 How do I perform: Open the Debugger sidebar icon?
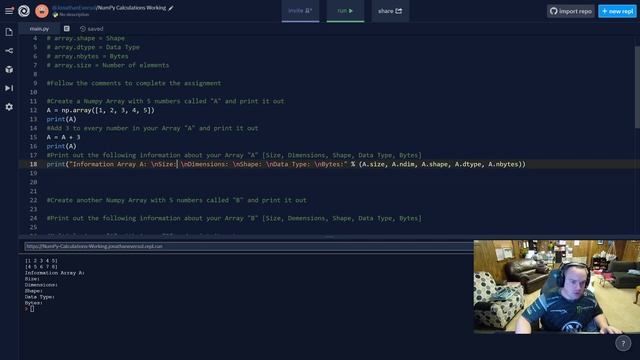(9, 88)
